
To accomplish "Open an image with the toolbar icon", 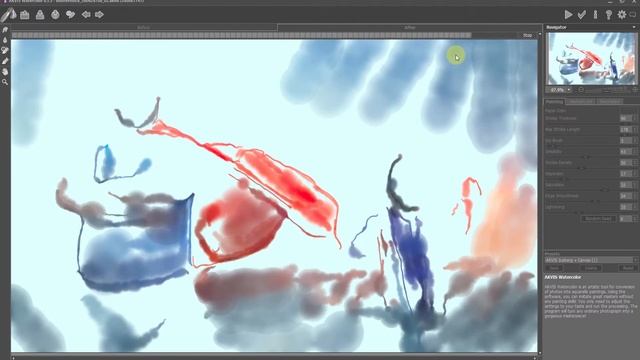I will 25,15.
